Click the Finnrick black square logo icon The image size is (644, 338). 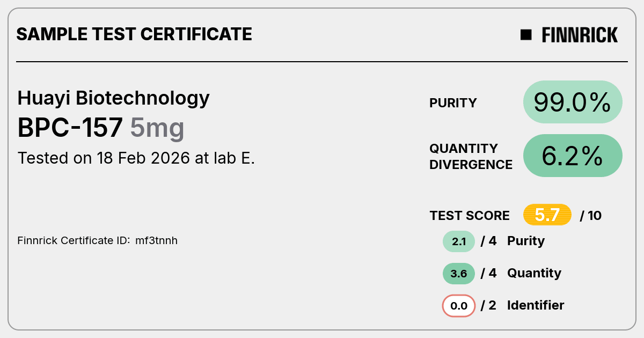click(526, 35)
